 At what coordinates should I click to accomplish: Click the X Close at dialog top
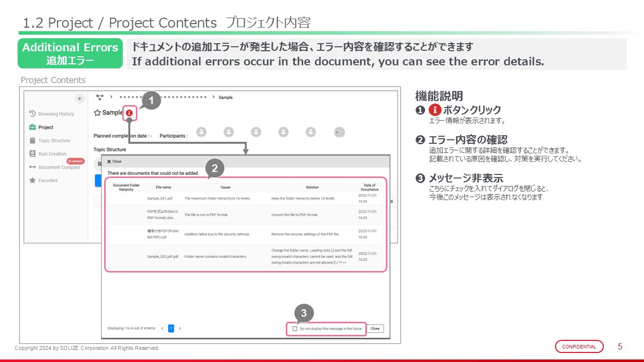114,161
